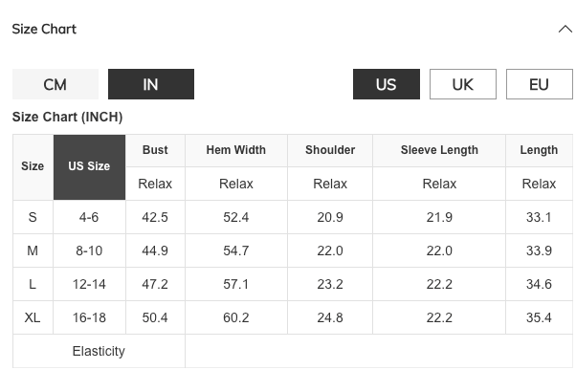Collapse the Size Chart section chevron

565,30
